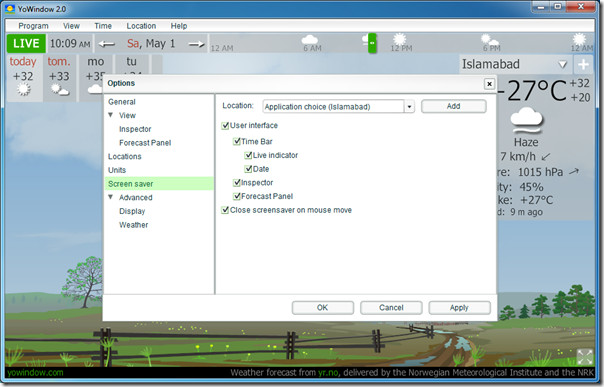
Task: Open the Help menu
Action: point(179,26)
